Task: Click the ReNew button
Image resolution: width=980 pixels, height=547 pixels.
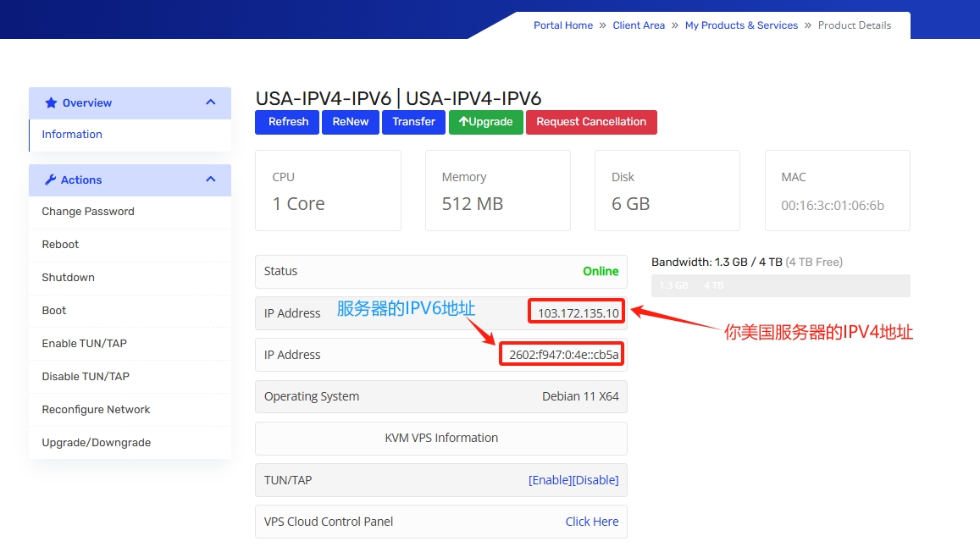Action: [x=350, y=122]
